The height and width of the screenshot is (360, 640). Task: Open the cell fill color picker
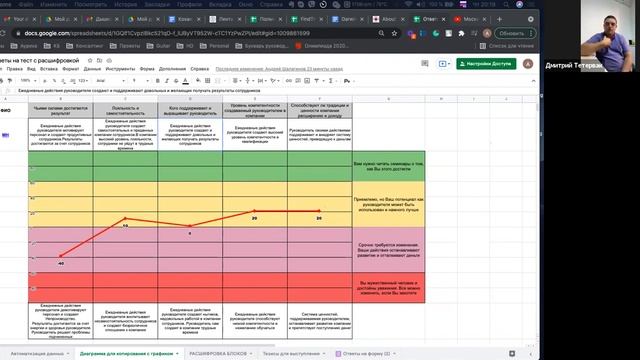tap(198, 81)
